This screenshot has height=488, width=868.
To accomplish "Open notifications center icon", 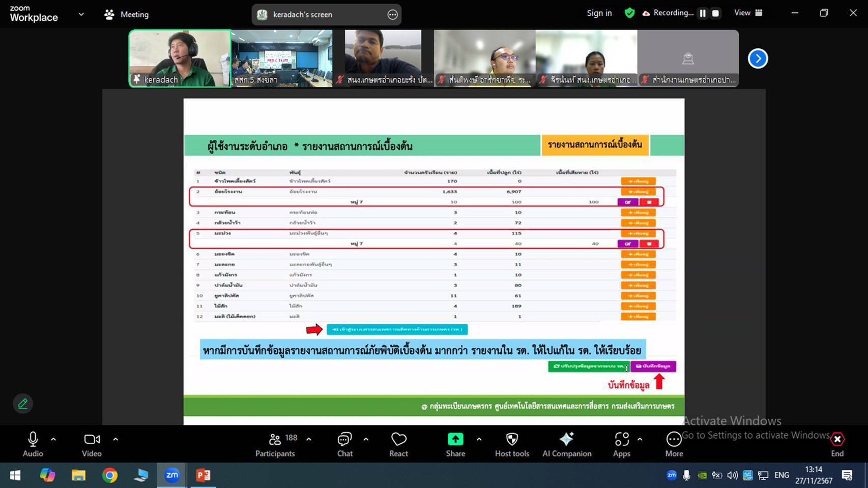I will coord(847,475).
